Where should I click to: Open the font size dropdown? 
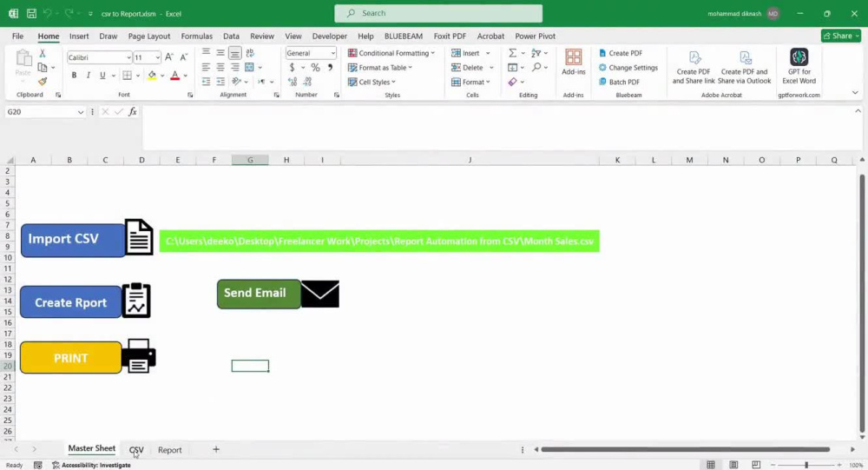tap(158, 57)
